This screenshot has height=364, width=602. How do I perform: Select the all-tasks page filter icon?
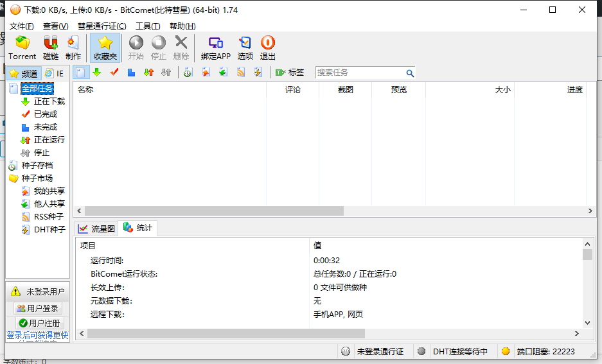pos(80,73)
